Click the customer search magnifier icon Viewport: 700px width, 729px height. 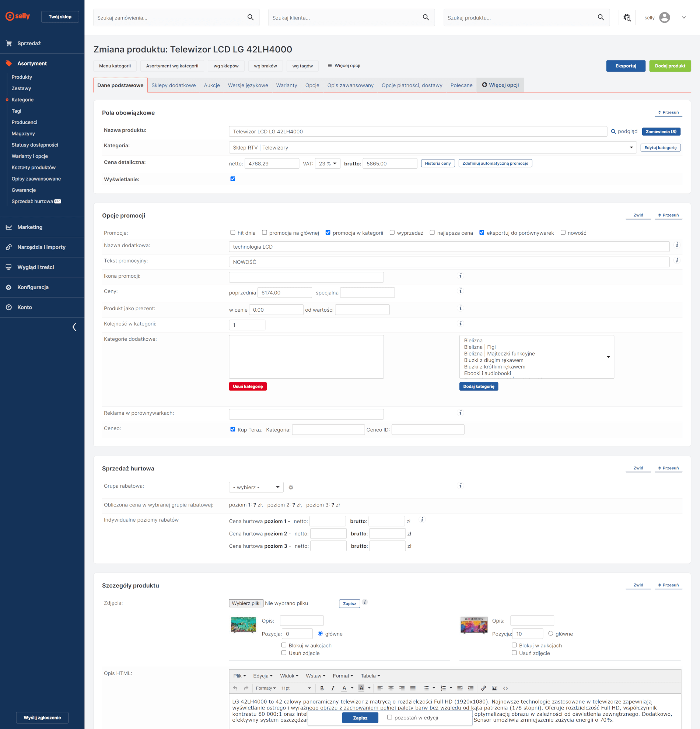coord(426,17)
